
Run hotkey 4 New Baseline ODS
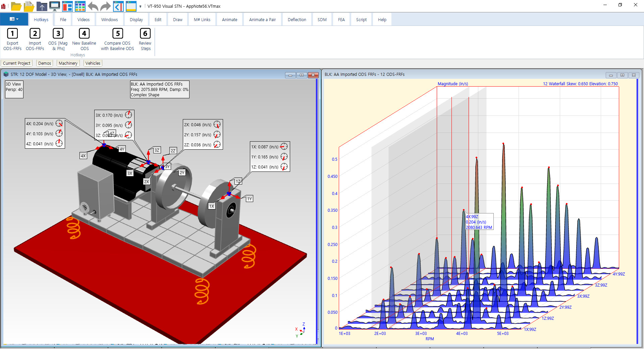point(84,40)
